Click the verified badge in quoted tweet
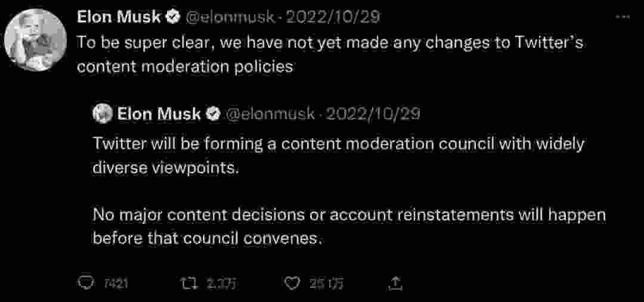Image resolution: width=644 pixels, height=302 pixels. point(213,114)
